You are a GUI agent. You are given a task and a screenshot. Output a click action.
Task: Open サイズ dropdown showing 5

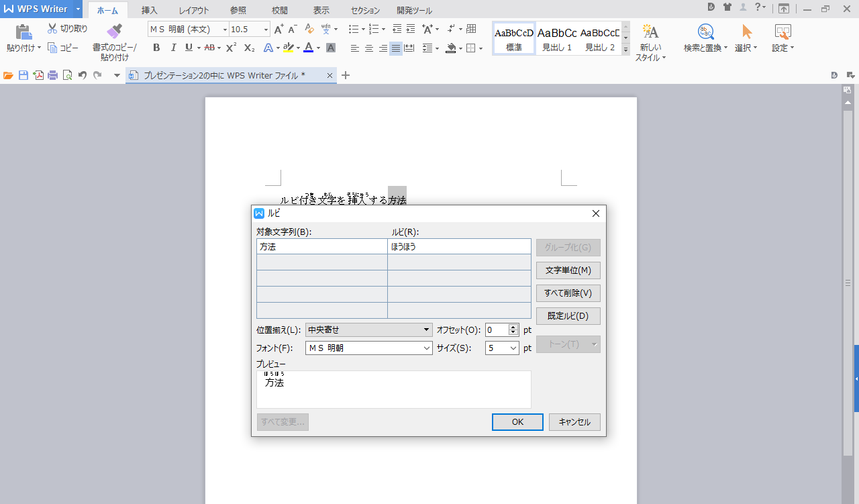[502, 348]
